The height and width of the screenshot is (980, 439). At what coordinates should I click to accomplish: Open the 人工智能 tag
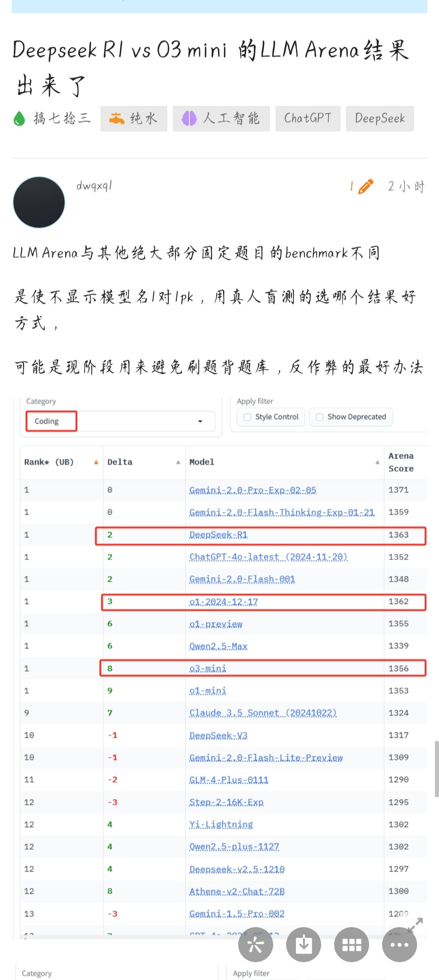tap(221, 118)
